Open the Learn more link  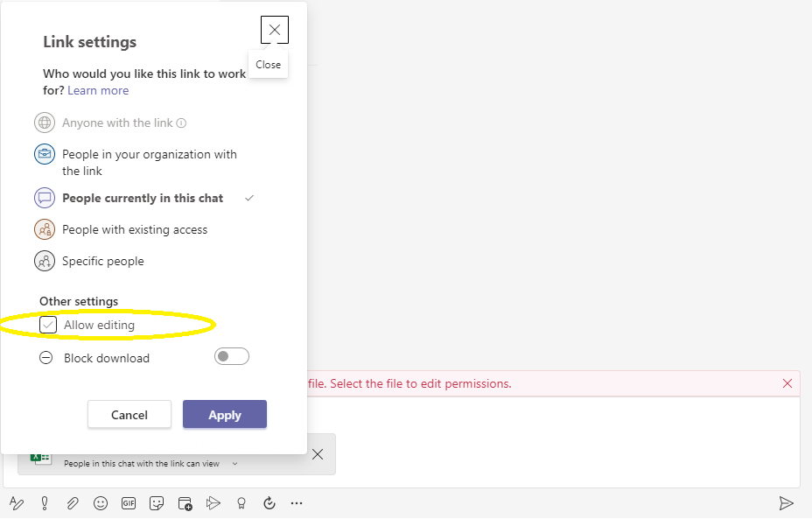(x=98, y=90)
